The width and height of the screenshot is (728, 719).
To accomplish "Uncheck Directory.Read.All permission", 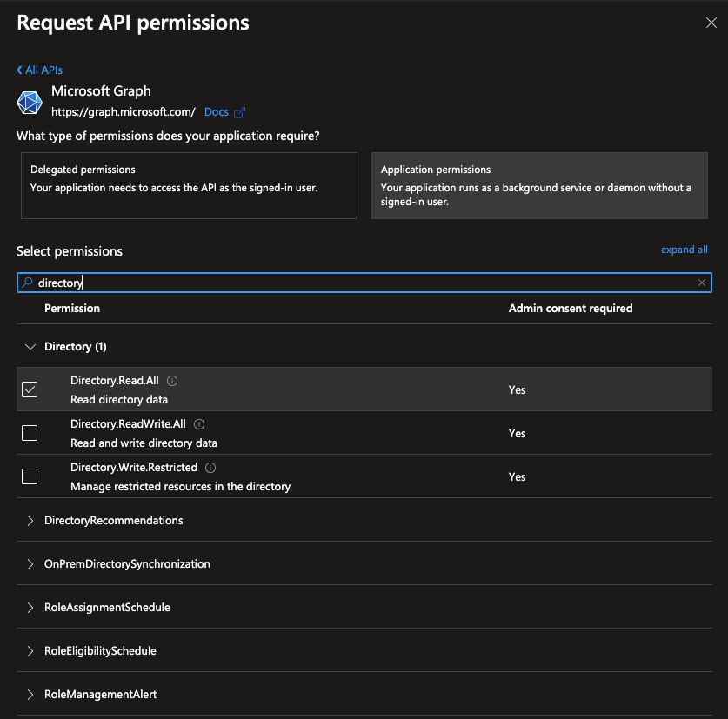I will [x=30, y=389].
